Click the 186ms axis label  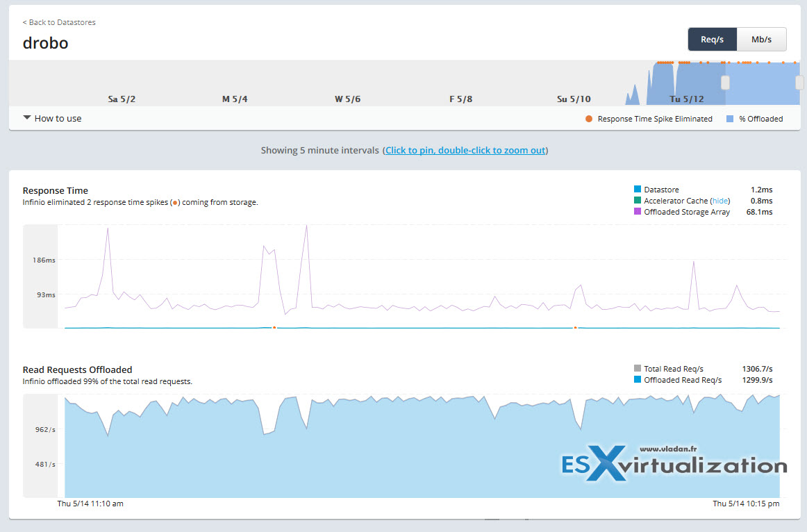tap(44, 260)
